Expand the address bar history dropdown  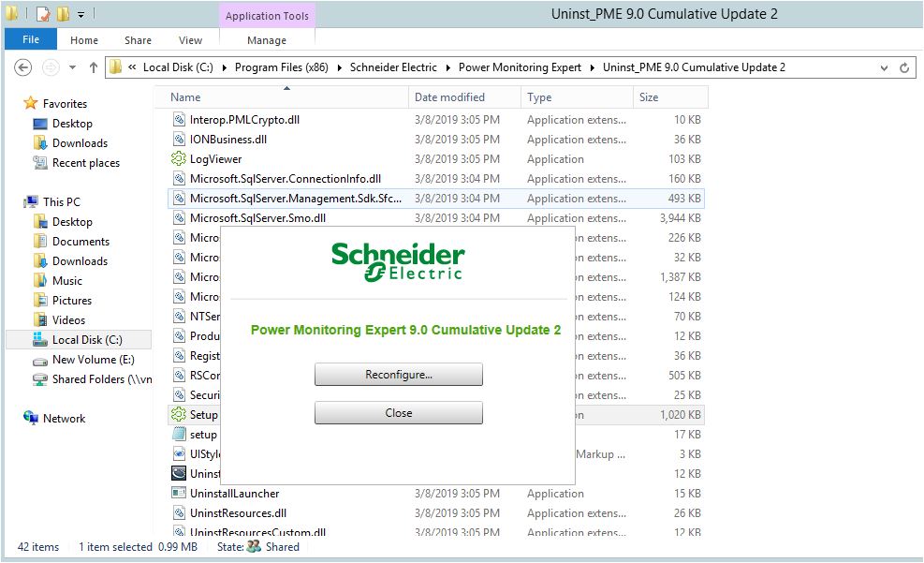pos(884,67)
